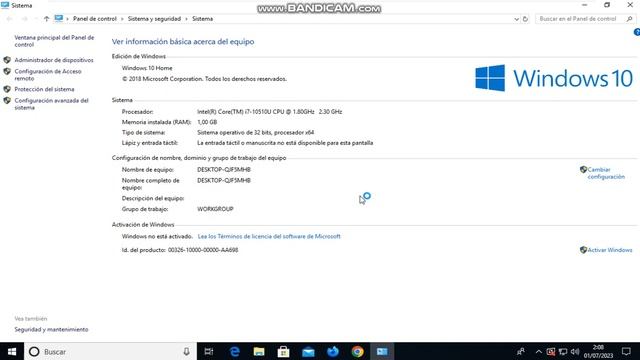Open Microsoft Store from taskbar
Screen dimensions: 640x360
pyautogui.click(x=283, y=351)
